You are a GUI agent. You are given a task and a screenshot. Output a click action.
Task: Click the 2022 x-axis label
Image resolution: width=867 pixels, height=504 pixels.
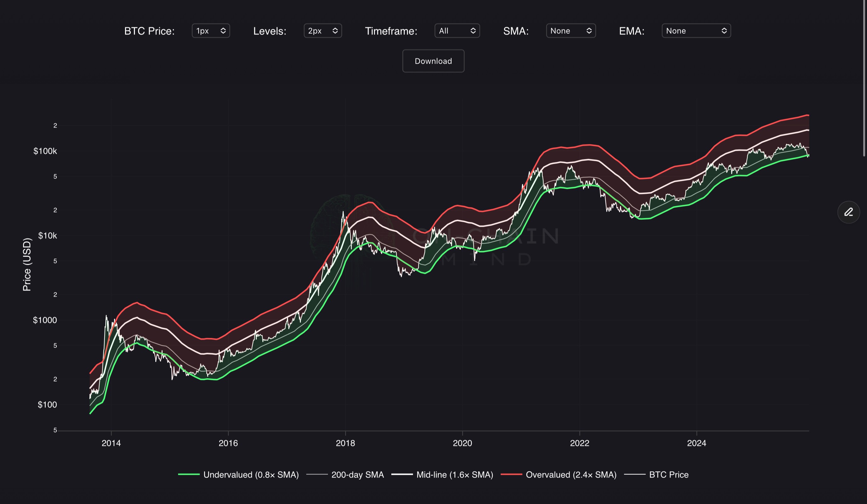pos(579,443)
